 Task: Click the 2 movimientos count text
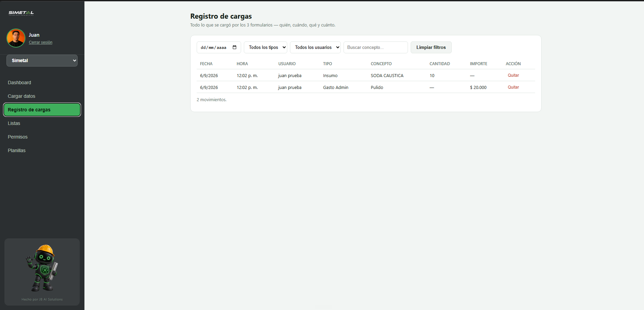[212, 99]
